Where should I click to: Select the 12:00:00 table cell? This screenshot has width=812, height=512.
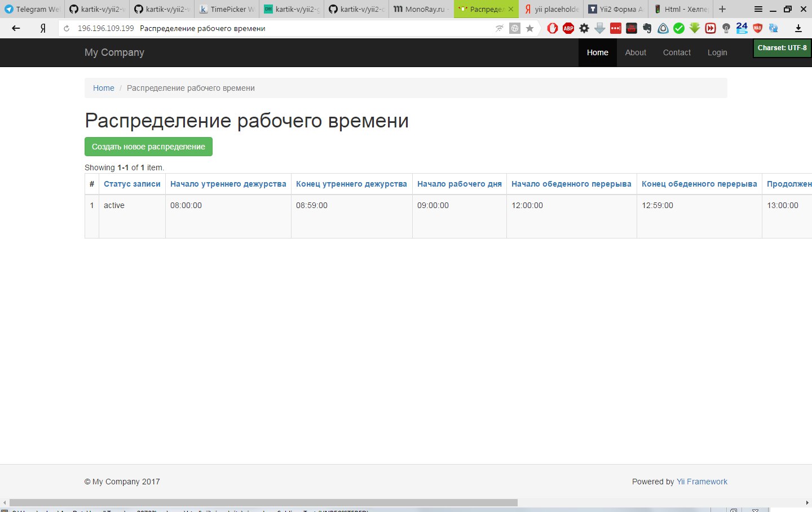point(572,217)
